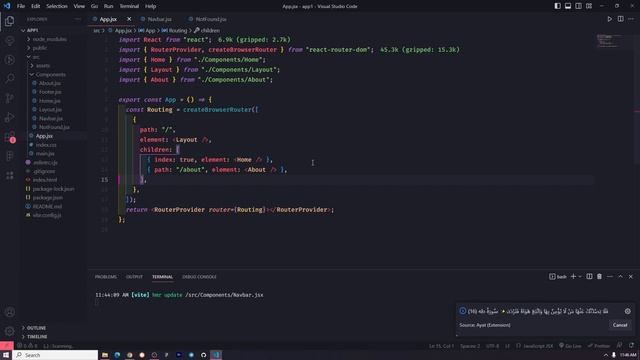Open the Manage gear in the activity bar
The image size is (640, 360).
pyautogui.click(x=9, y=331)
